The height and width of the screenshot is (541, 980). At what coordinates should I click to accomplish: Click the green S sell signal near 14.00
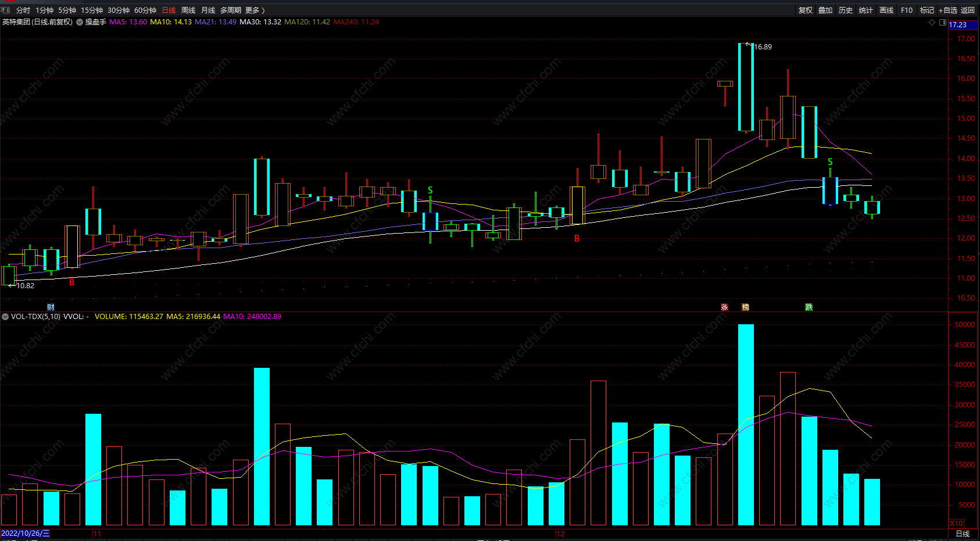(x=830, y=162)
